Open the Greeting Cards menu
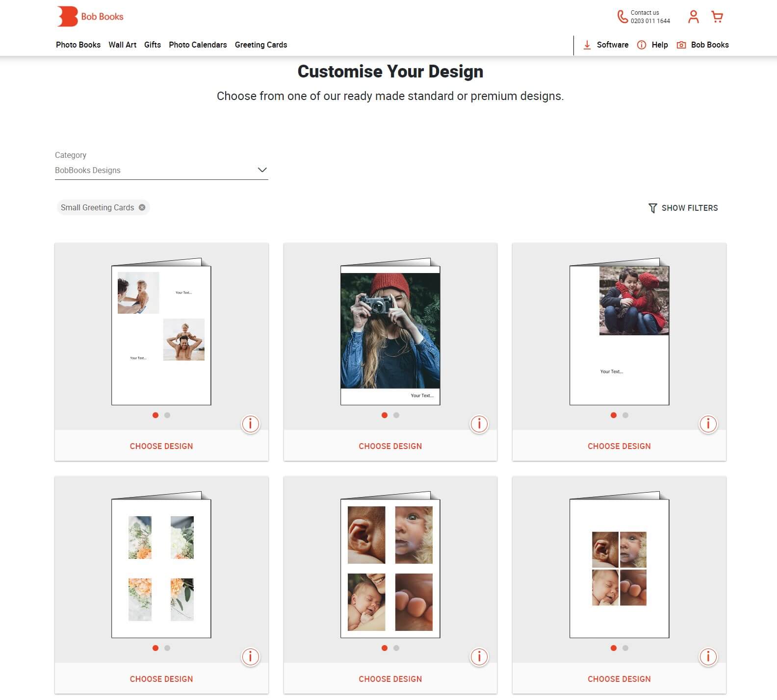Screen dimensions: 777x700 click(261, 45)
